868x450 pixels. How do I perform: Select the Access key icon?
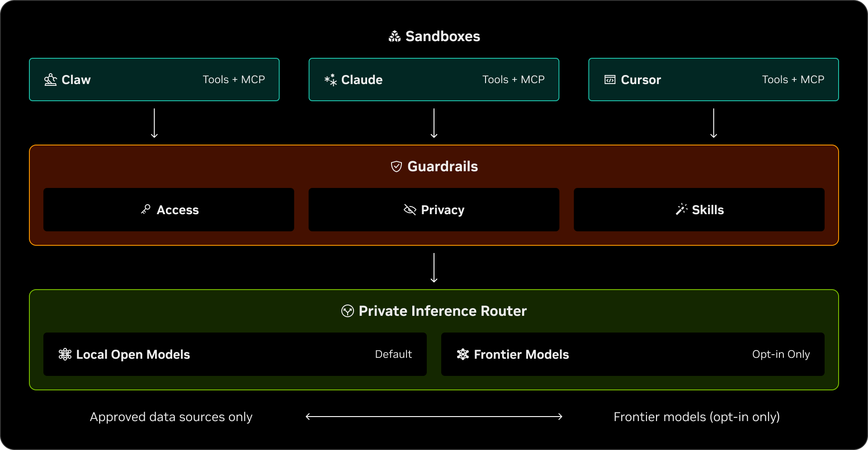pos(146,210)
